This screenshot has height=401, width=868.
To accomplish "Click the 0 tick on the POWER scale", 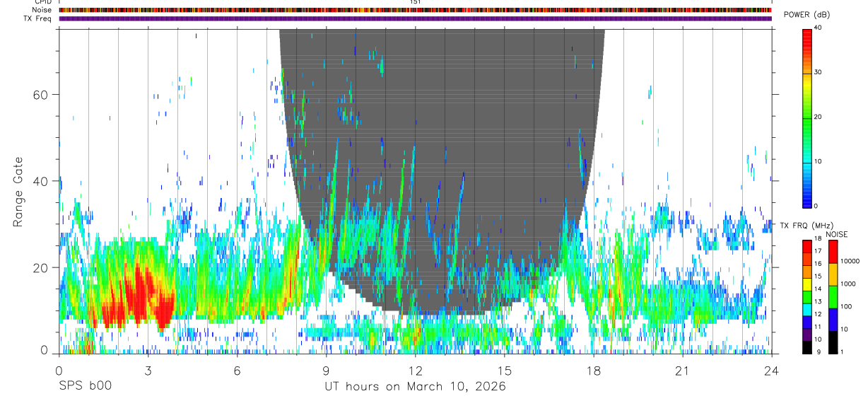I will pos(816,206).
